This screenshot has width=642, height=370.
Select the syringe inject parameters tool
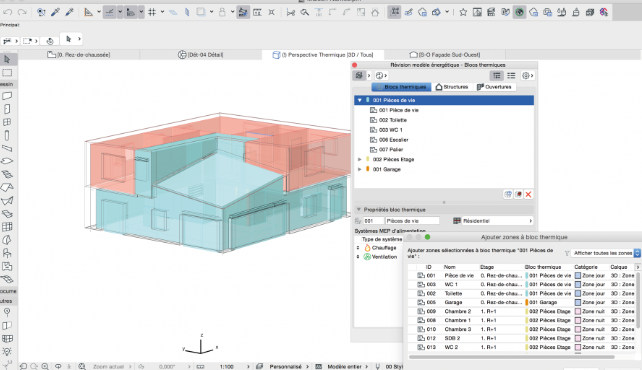point(69,12)
